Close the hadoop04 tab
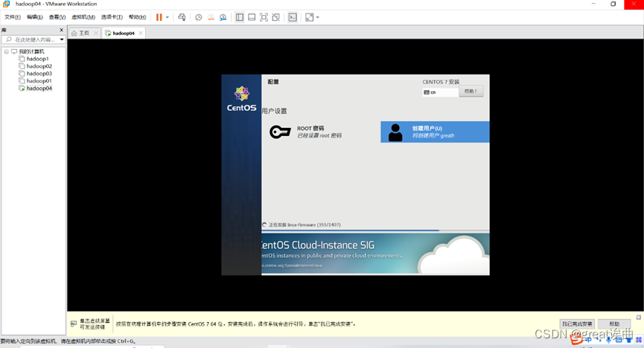 pyautogui.click(x=141, y=33)
